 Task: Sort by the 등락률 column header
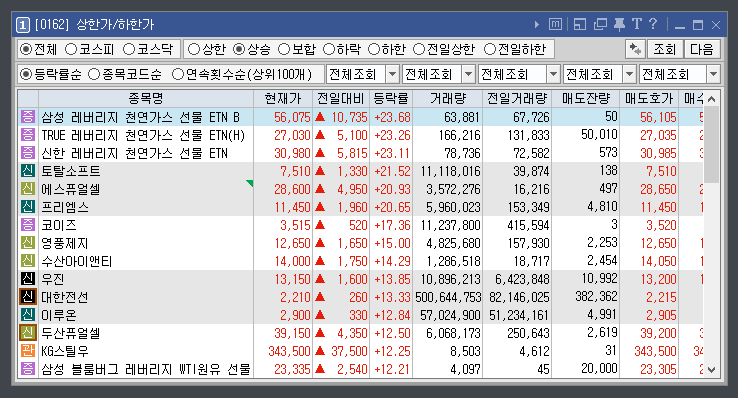(x=391, y=98)
